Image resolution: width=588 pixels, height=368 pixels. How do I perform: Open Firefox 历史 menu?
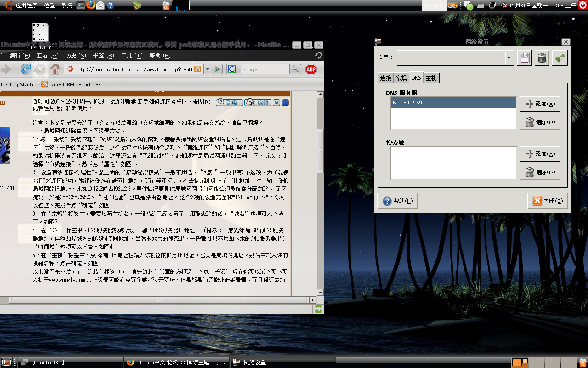pyautogui.click(x=76, y=56)
